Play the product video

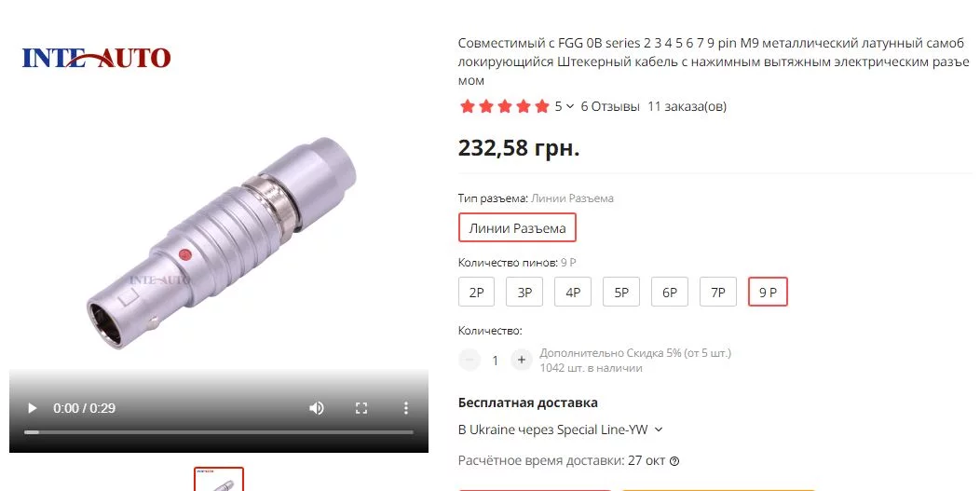[33, 408]
